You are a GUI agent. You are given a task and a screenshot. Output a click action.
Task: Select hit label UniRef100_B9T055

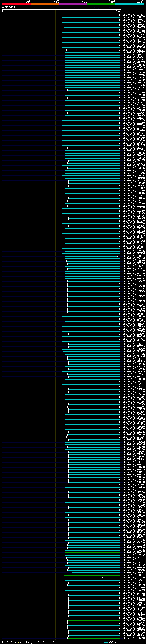[x=134, y=173]
